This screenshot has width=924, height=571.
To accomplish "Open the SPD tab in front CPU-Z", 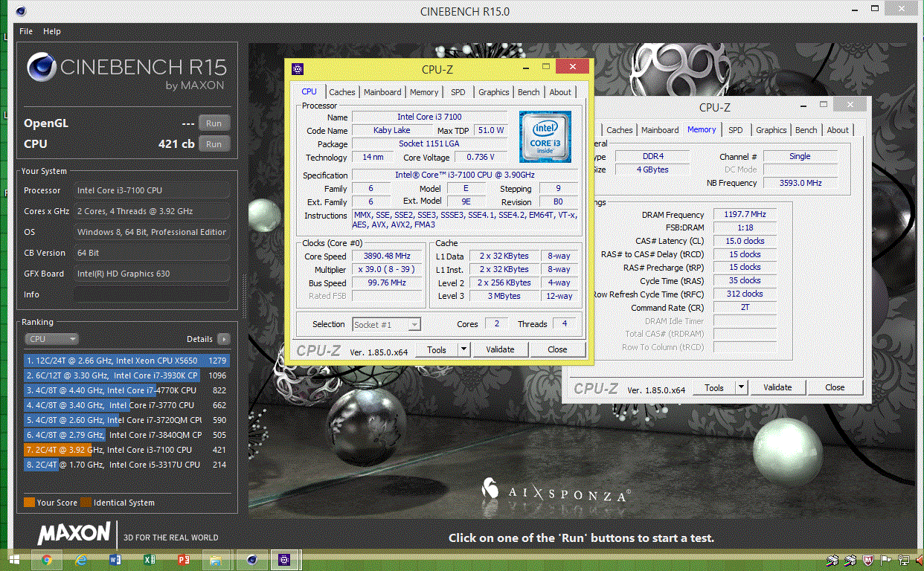I will tap(458, 92).
